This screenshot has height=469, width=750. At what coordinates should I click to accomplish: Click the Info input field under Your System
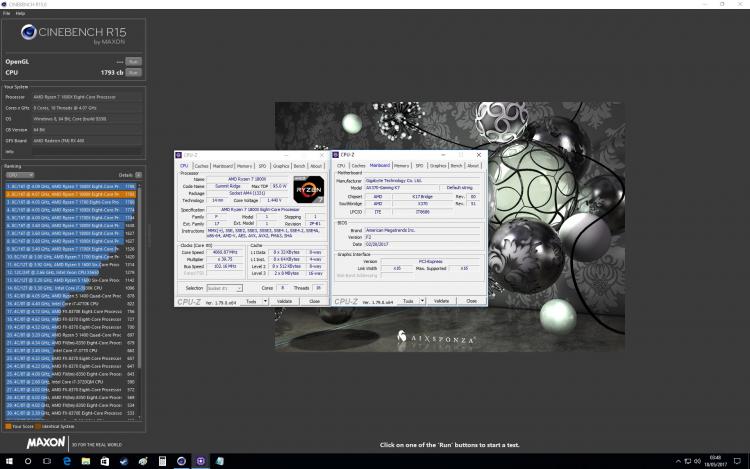87,152
